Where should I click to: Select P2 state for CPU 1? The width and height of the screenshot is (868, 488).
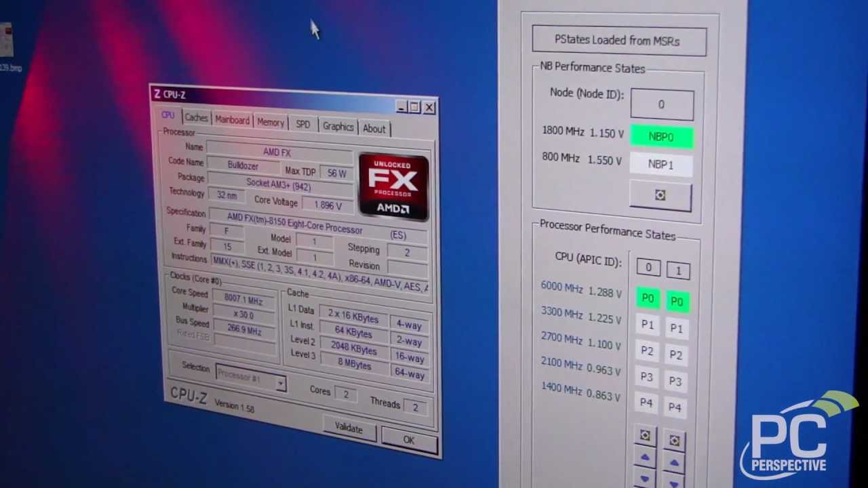(x=675, y=354)
